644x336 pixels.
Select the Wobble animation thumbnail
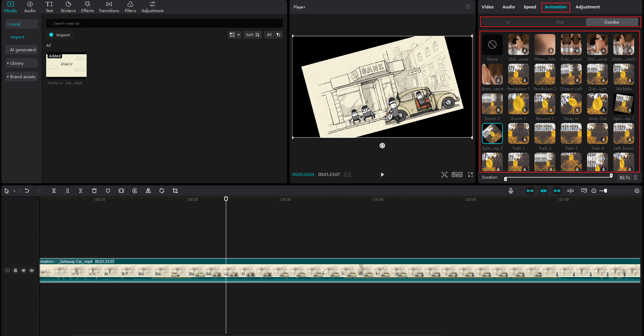[624, 74]
